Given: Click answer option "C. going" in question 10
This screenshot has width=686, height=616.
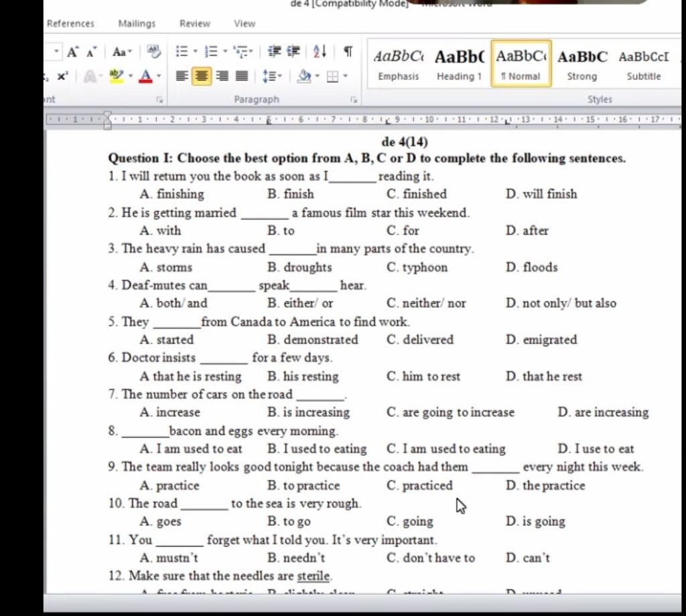Looking at the screenshot, I should [x=410, y=521].
